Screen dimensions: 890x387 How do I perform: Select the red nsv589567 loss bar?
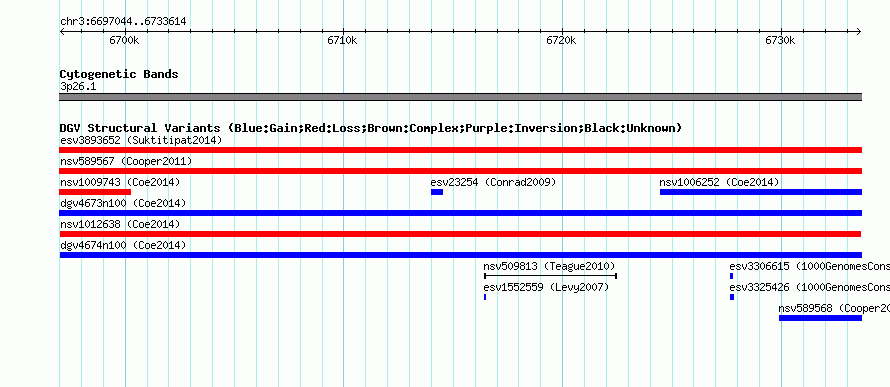point(460,171)
